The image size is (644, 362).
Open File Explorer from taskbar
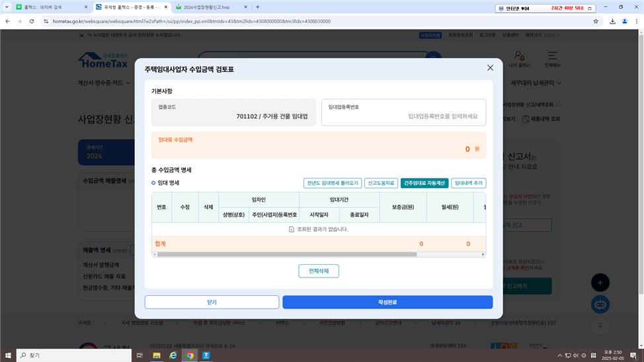(x=157, y=355)
